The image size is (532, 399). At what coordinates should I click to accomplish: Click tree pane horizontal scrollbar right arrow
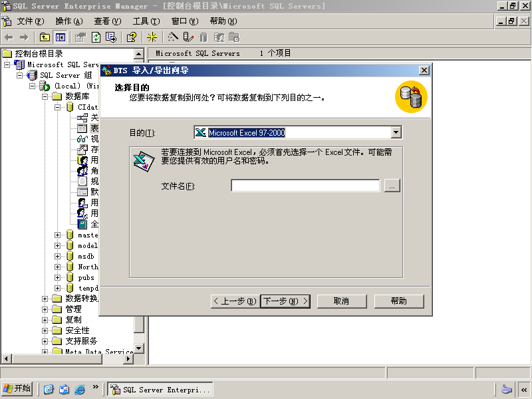pyautogui.click(x=128, y=358)
